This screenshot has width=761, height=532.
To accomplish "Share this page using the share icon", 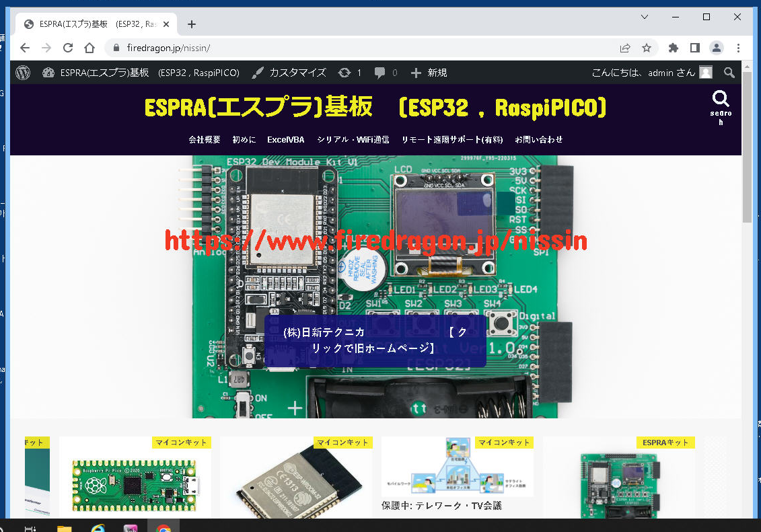I will click(625, 48).
